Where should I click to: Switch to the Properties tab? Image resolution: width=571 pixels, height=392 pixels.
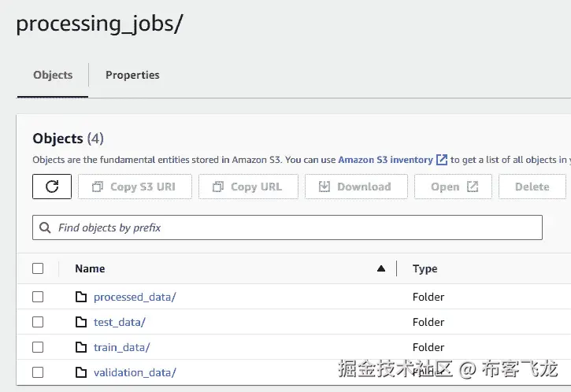(132, 75)
